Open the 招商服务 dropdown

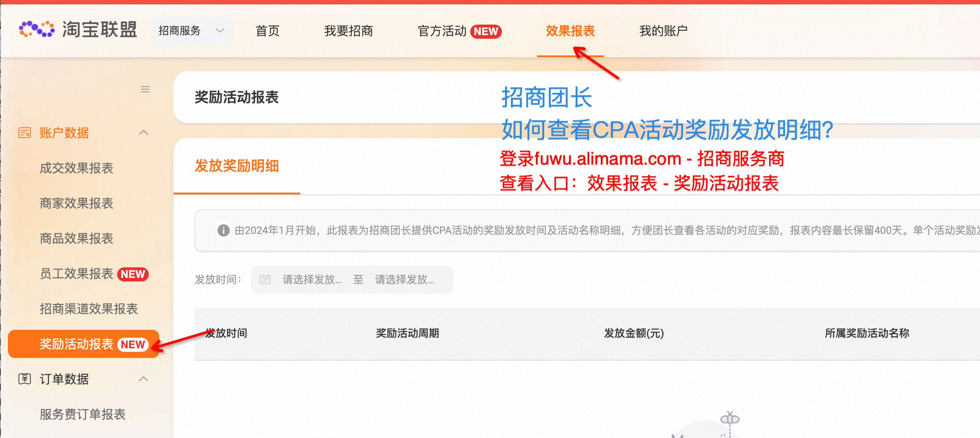tap(192, 31)
